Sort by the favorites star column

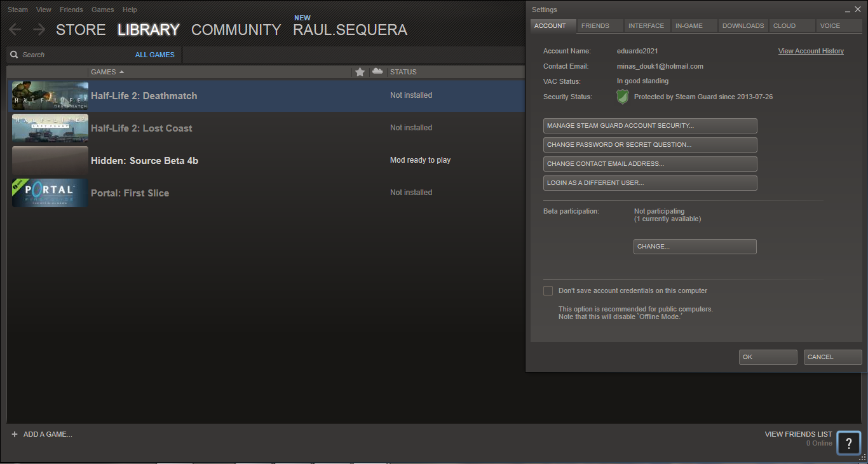pos(360,72)
